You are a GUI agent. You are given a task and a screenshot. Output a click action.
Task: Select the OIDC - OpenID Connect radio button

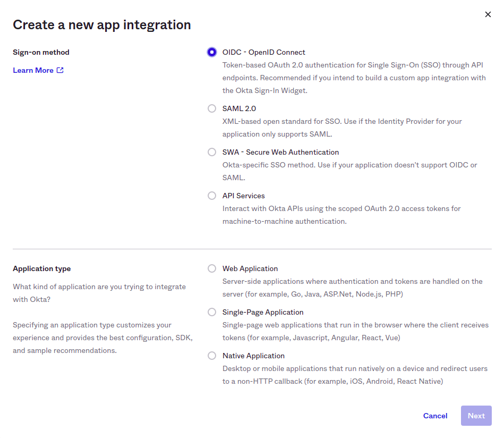tap(212, 52)
